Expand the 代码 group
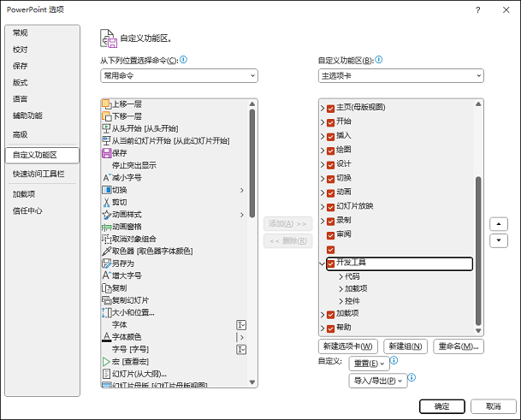 point(340,276)
